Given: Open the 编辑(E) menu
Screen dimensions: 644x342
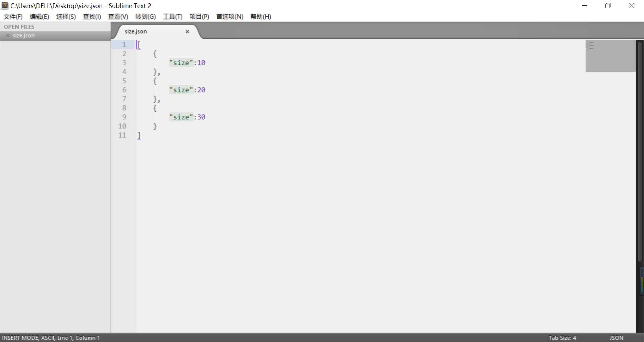Looking at the screenshot, I should (x=39, y=16).
